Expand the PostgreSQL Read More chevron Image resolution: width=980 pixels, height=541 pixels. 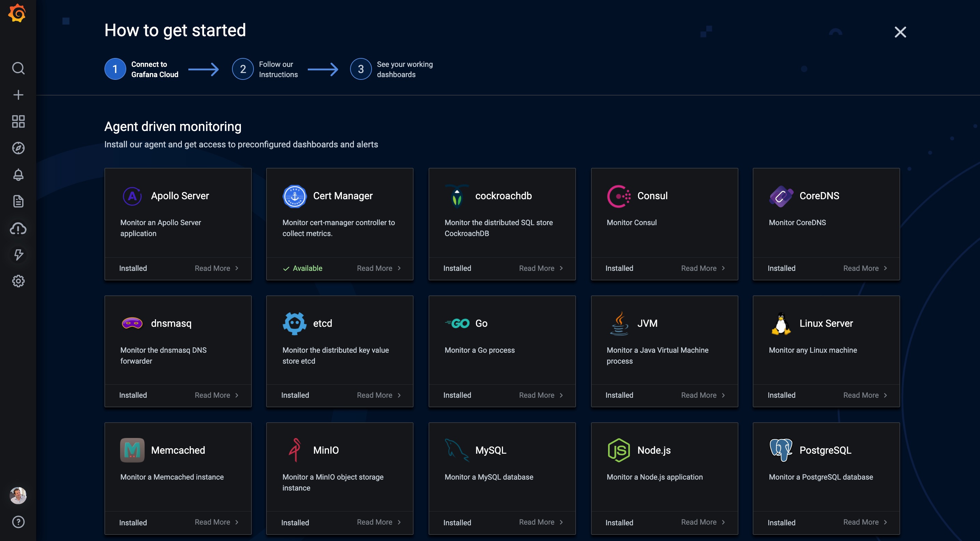tap(887, 522)
